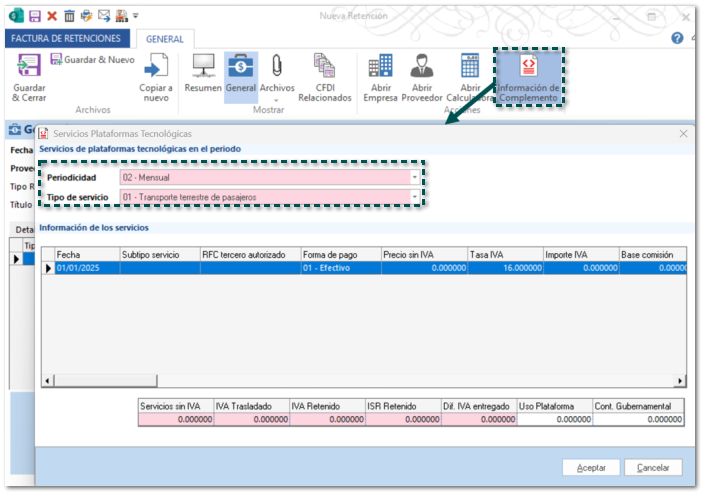Image resolution: width=704 pixels, height=495 pixels.
Task: Click the Cancelar button
Action: tap(653, 467)
